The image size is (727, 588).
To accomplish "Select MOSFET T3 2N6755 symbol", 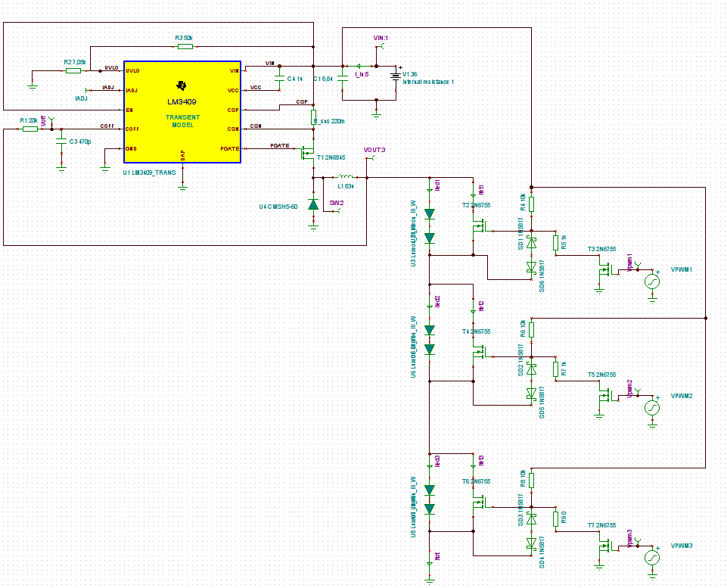I will click(605, 269).
